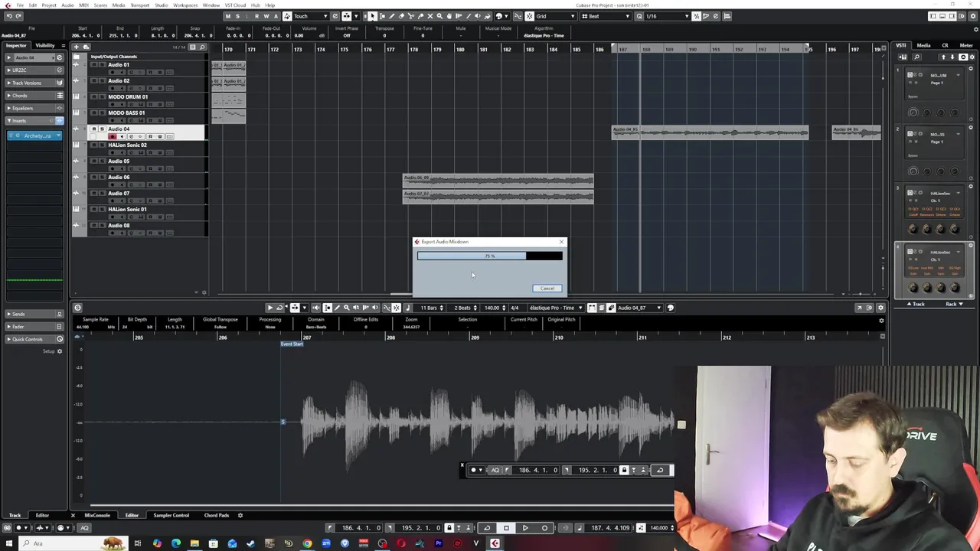Click the Event Start marker in editor
The height and width of the screenshot is (551, 980).
click(292, 344)
